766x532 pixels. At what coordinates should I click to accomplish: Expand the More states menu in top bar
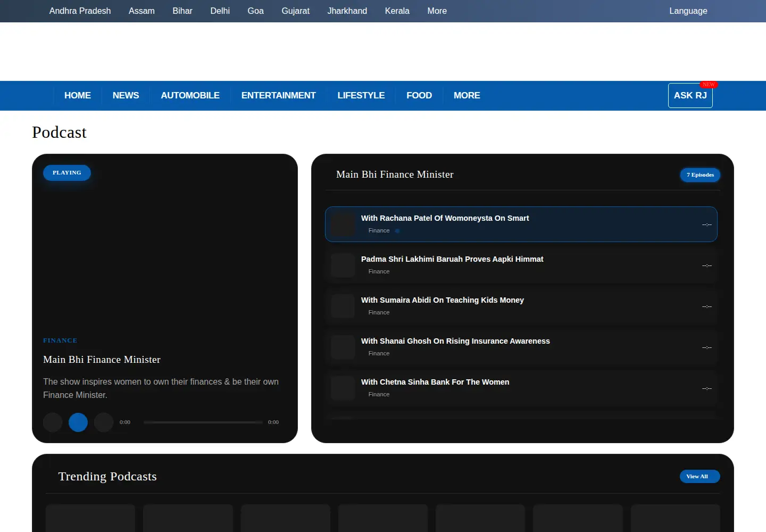pos(437,11)
